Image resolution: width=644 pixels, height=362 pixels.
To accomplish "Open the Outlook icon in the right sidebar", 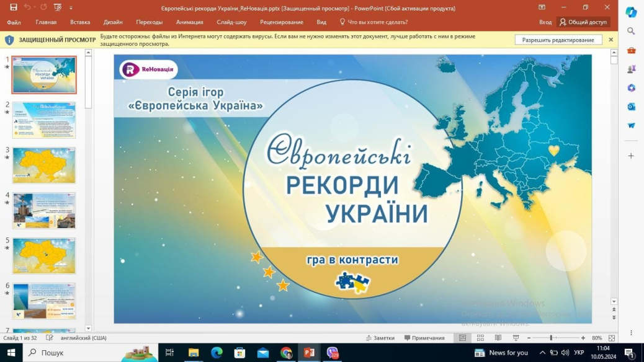I will coord(631,107).
